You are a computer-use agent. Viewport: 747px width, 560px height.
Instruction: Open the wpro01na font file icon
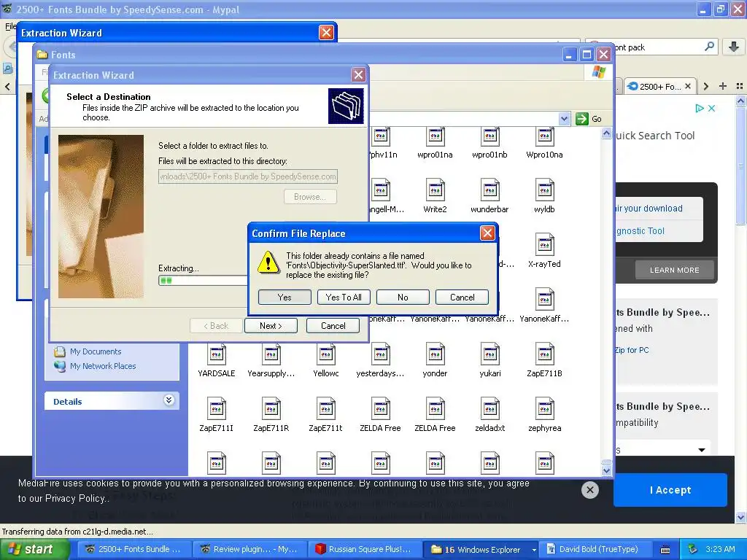tap(435, 136)
